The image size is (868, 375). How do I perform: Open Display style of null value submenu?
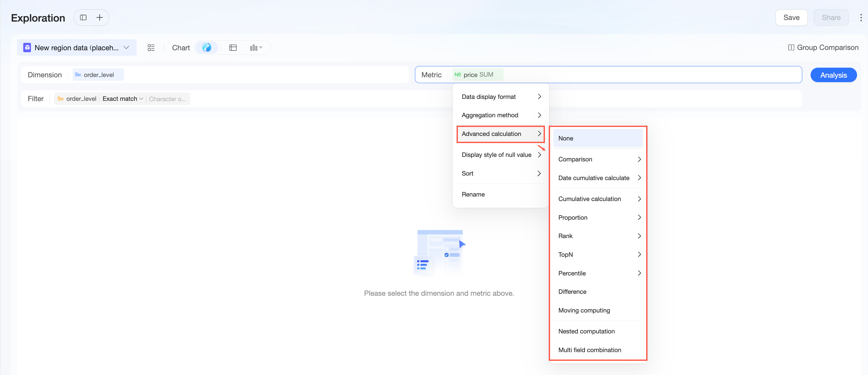pos(501,155)
